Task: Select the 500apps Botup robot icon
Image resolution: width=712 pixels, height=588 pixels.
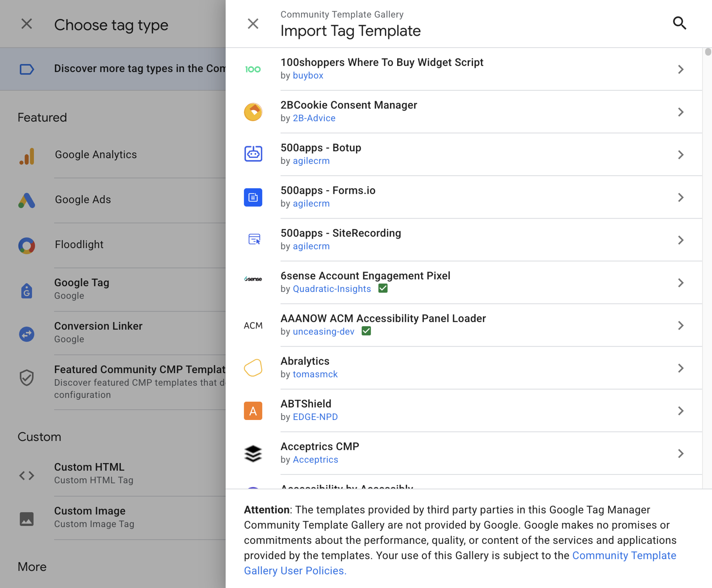Action: 253,154
